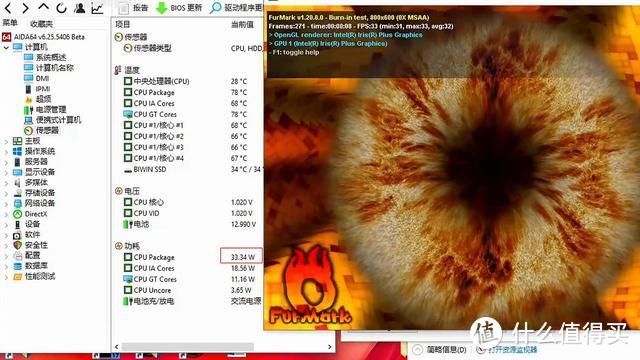This screenshot has width=640, height=360.
Task: Select the 33.34 W power value
Action: pyautogui.click(x=242, y=257)
